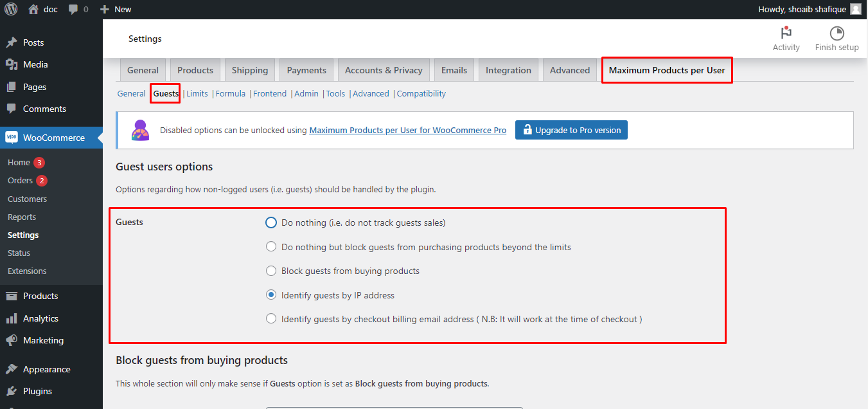
Task: Open Finish setup progress icon
Action: (837, 33)
